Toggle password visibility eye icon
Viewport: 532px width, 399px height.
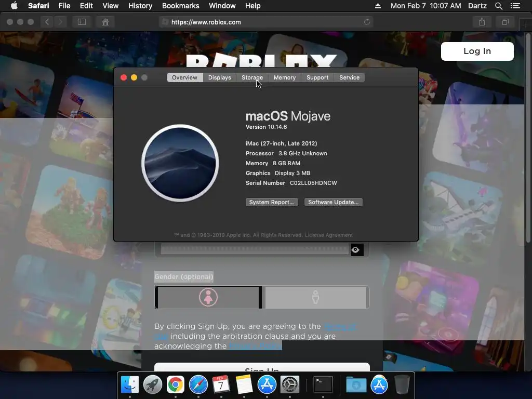tap(356, 250)
